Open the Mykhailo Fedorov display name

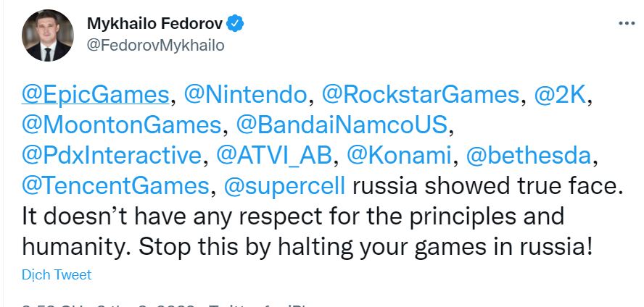[x=154, y=23]
